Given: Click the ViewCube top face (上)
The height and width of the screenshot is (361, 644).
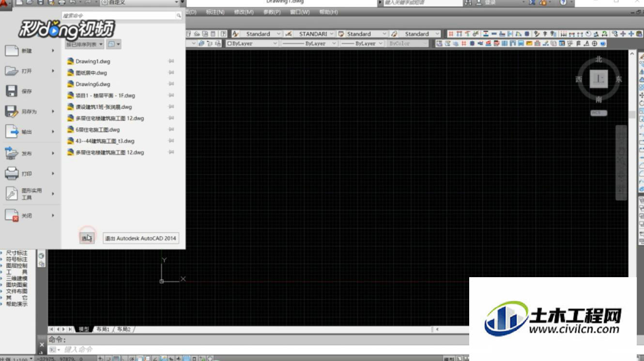Looking at the screenshot, I should point(599,79).
